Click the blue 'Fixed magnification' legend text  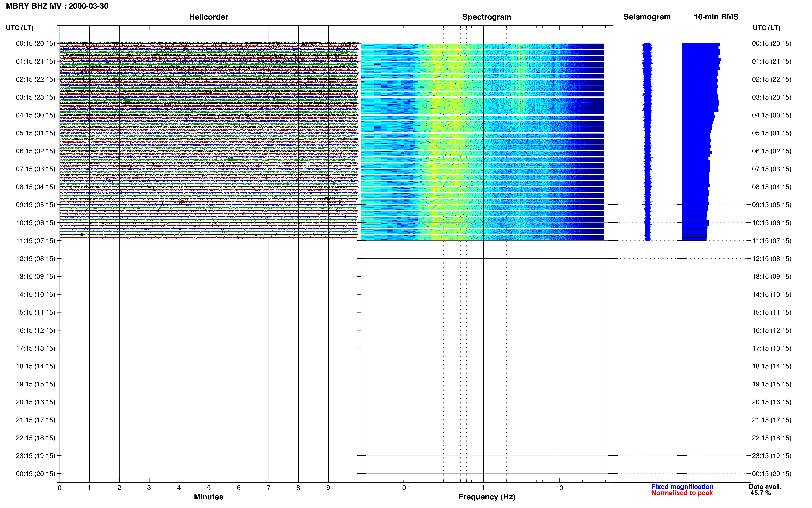coord(682,486)
